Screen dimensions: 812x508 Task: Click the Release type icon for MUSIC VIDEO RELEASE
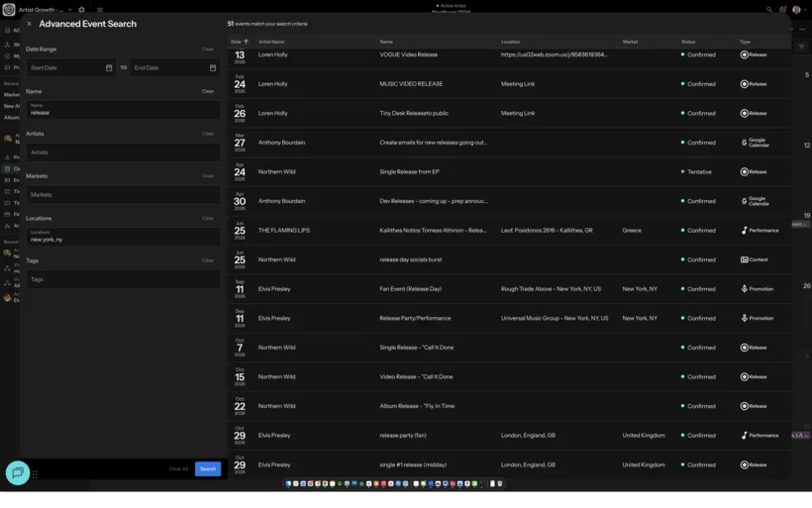coord(744,84)
